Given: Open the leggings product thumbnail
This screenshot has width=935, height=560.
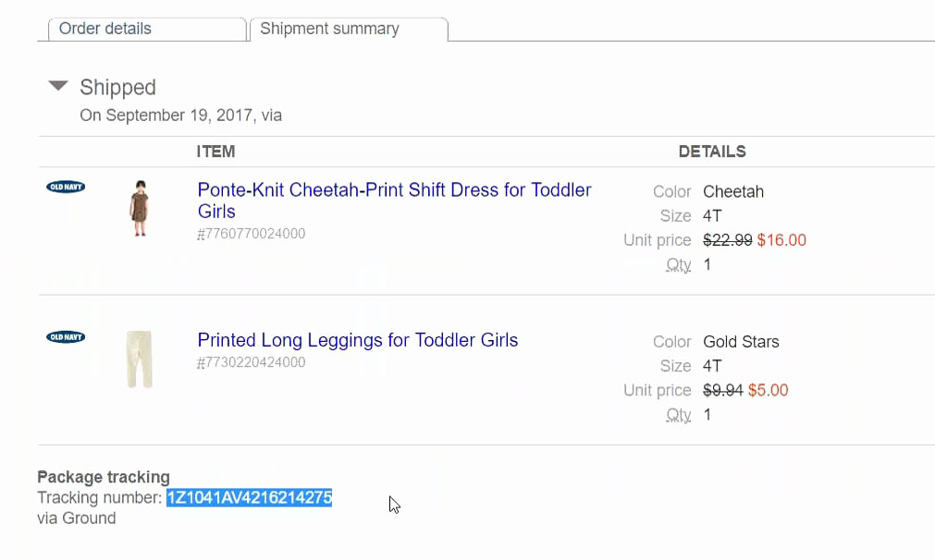Looking at the screenshot, I should coord(140,359).
